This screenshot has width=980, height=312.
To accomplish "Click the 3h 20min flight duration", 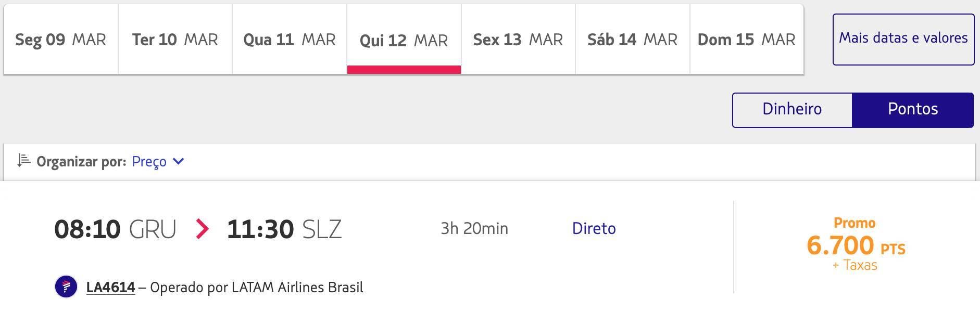I will click(474, 228).
